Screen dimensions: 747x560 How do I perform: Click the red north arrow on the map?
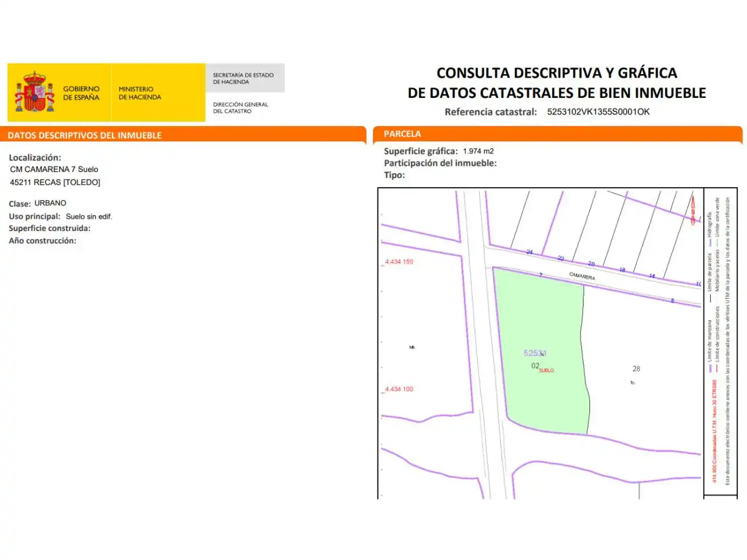(x=693, y=211)
